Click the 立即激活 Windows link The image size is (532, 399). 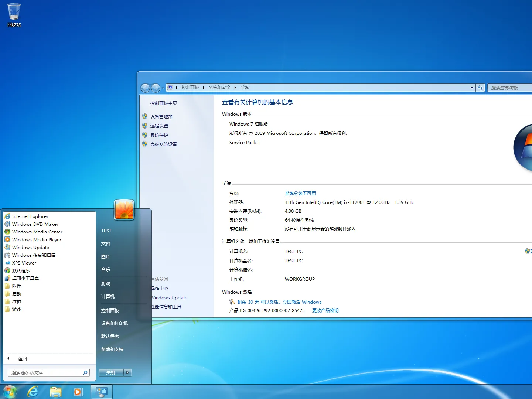302,302
